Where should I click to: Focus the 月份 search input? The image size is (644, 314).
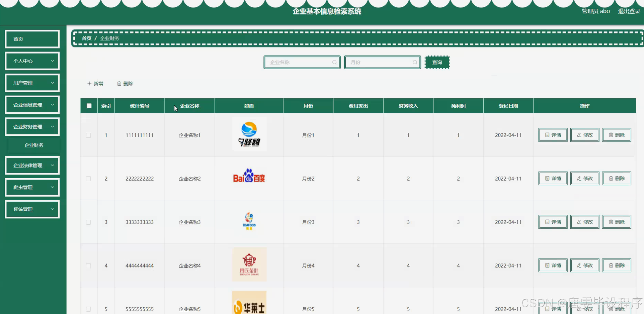[383, 62]
